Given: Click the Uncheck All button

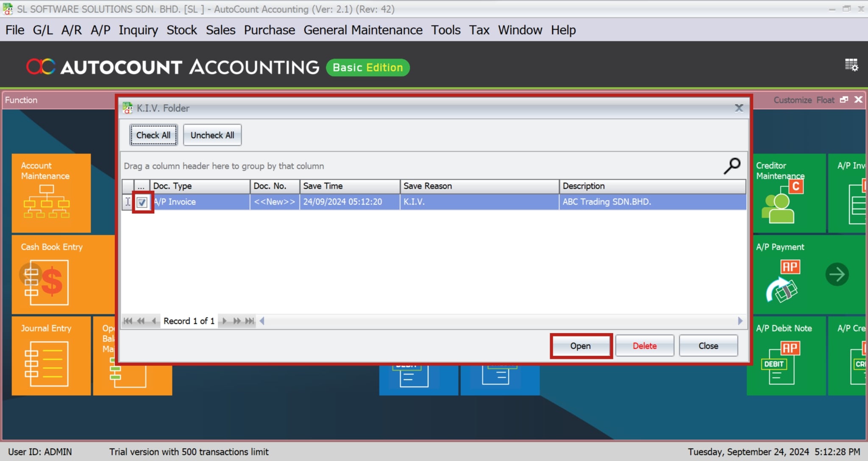Looking at the screenshot, I should 212,135.
